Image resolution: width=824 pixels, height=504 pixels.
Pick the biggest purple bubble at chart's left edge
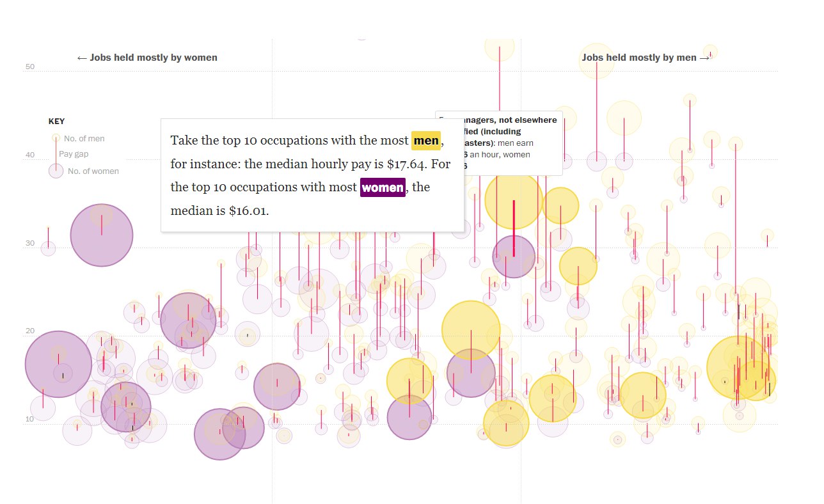(x=58, y=364)
